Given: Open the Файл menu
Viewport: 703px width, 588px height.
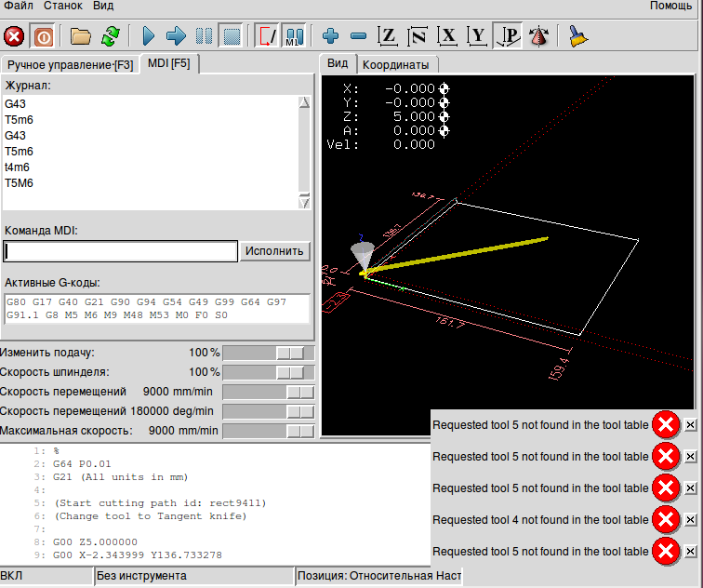Looking at the screenshot, I should coord(19,6).
